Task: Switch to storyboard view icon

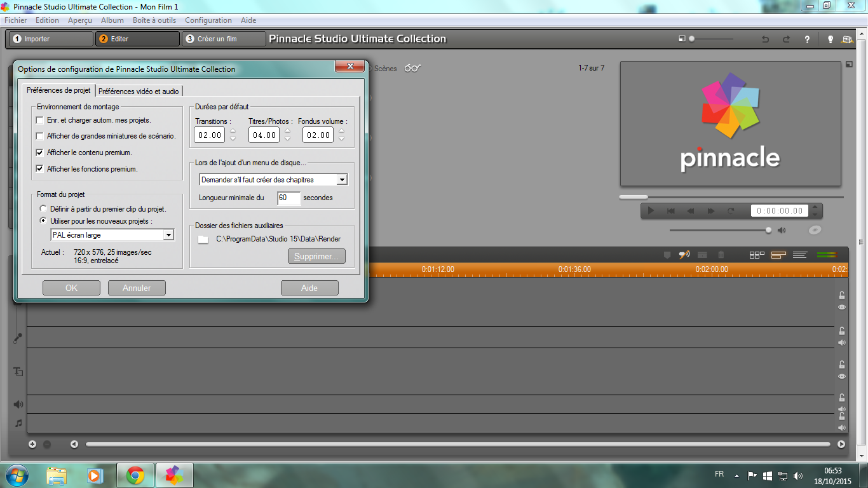Action: [x=757, y=255]
